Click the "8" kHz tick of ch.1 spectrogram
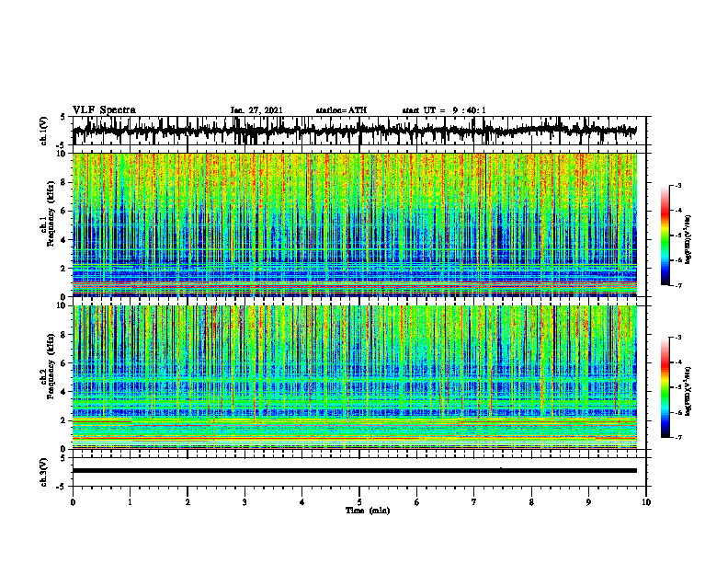 coord(63,182)
